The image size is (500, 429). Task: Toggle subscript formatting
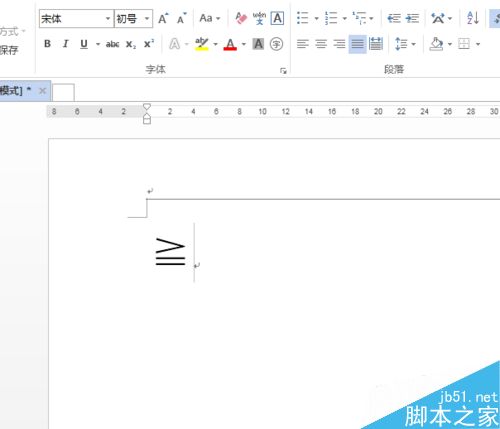tap(131, 44)
